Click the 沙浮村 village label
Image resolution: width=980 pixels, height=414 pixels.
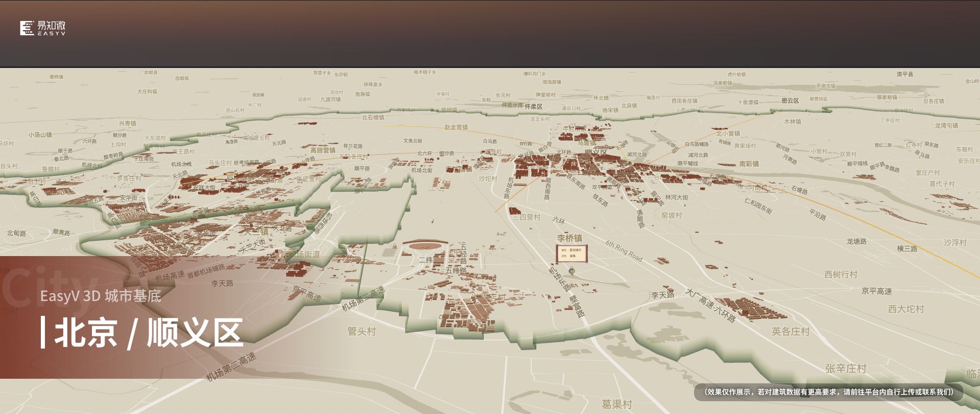[x=955, y=242]
